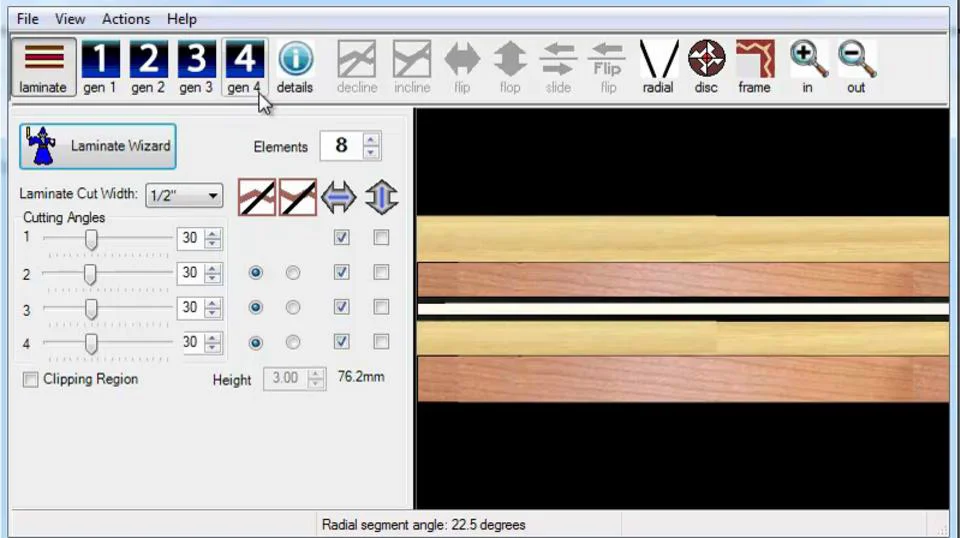The width and height of the screenshot is (960, 538).
Task: Select incline radio for angle 3
Action: [293, 307]
